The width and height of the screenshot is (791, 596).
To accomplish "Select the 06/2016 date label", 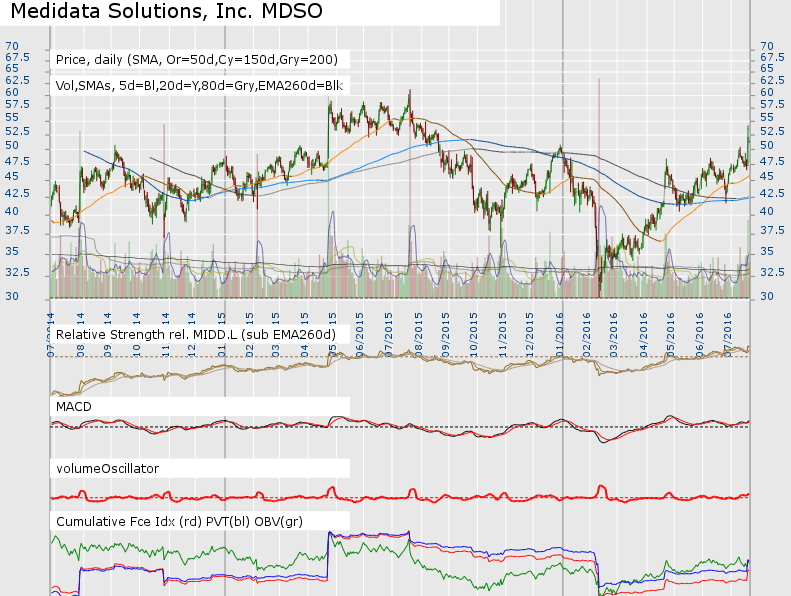I will [699, 336].
